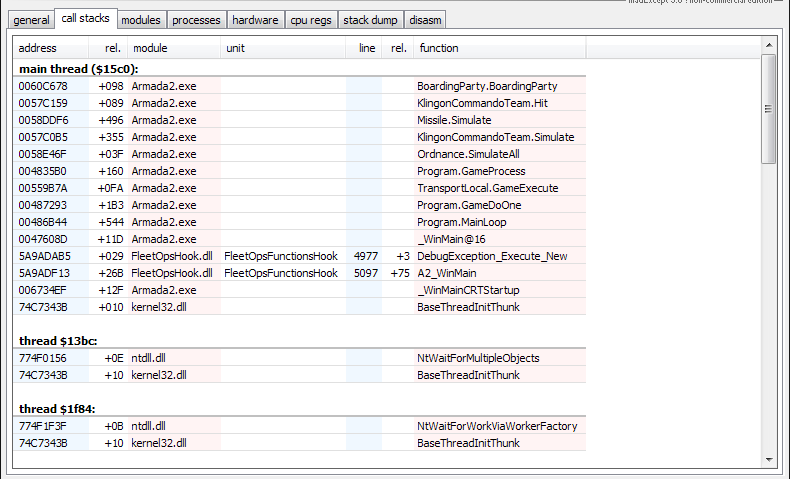Select the _WinMain@16 function
The width and height of the screenshot is (790, 479).
pyautogui.click(x=451, y=239)
